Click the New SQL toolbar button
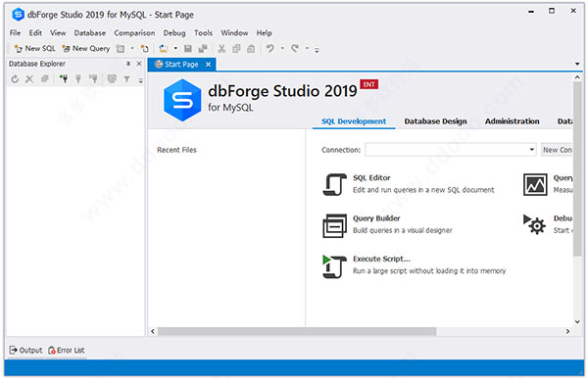This screenshot has width=588, height=379. [34, 48]
